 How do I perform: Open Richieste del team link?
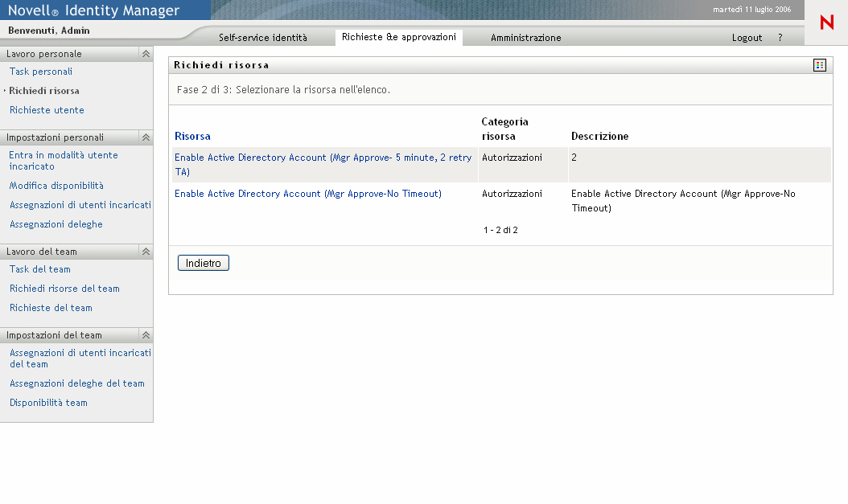(51, 308)
